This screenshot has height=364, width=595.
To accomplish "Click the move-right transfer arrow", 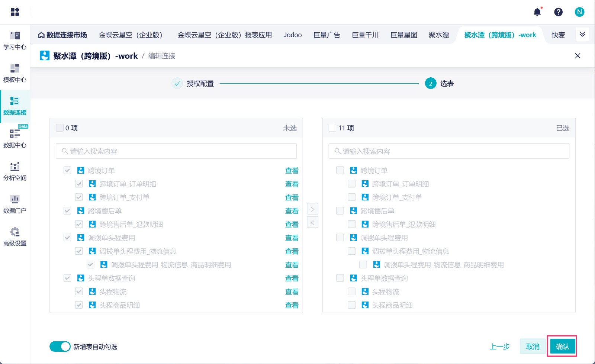I will tap(312, 209).
